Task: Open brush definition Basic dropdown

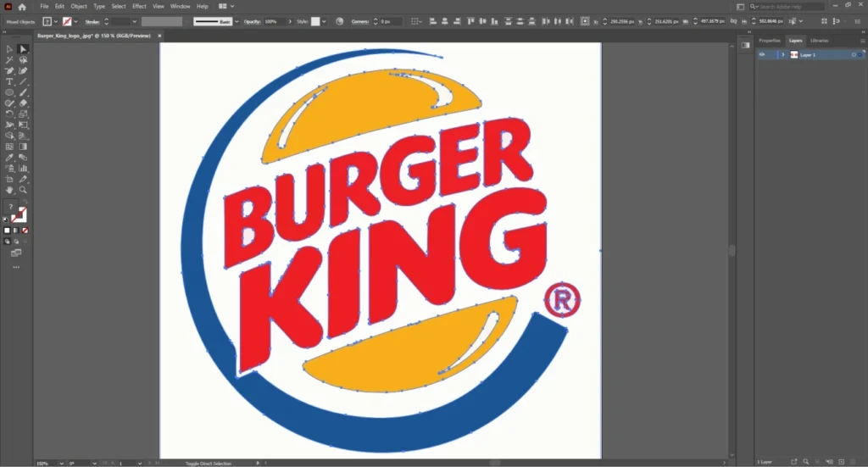Action: click(x=236, y=21)
